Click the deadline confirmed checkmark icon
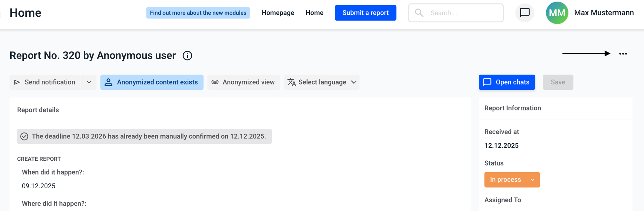 [24, 136]
